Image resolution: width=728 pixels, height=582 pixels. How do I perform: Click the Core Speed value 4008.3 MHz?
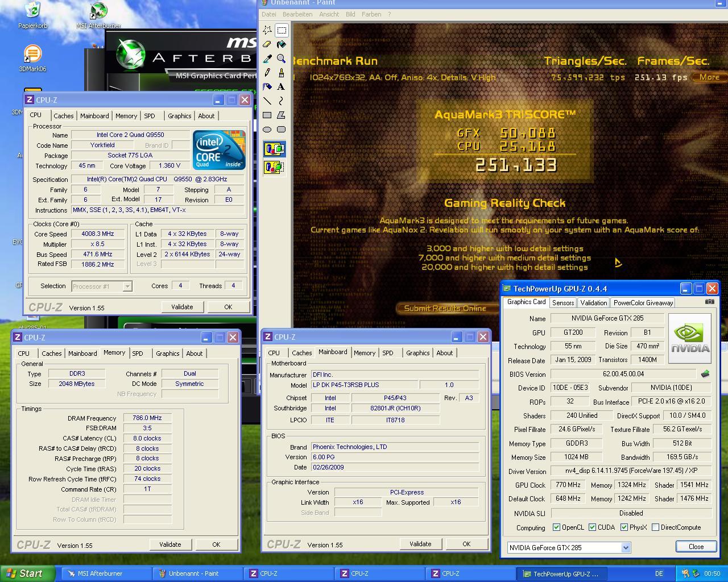98,234
